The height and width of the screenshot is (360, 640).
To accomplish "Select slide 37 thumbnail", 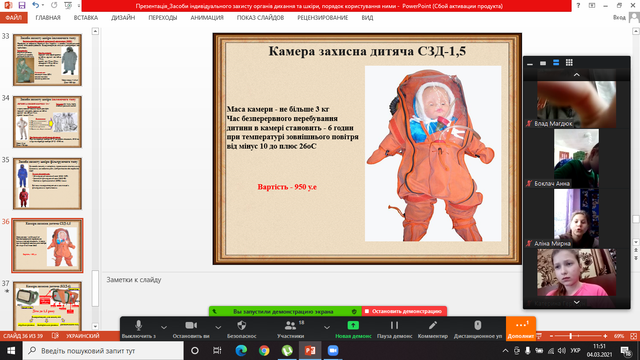I will point(47,306).
